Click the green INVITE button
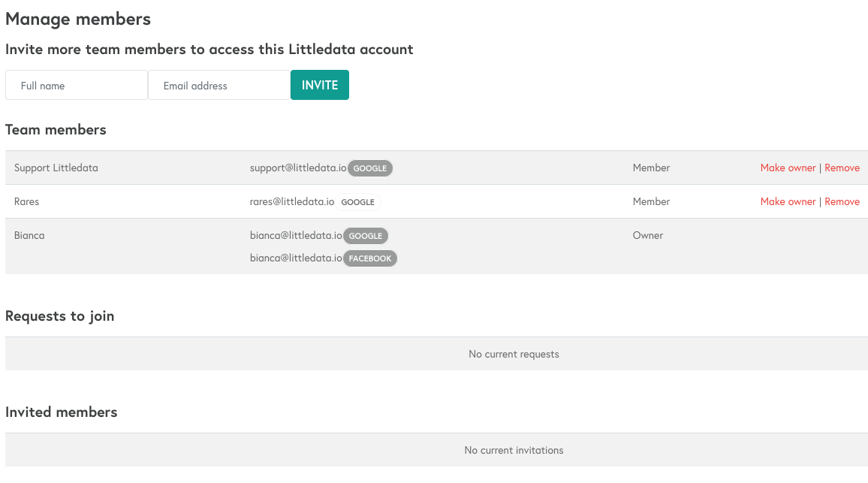868x483 pixels. coord(320,86)
